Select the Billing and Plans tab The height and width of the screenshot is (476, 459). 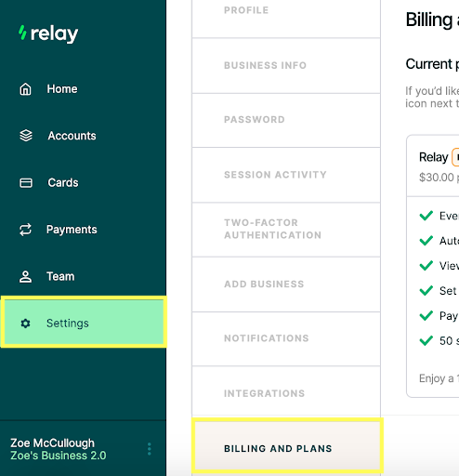click(x=287, y=445)
